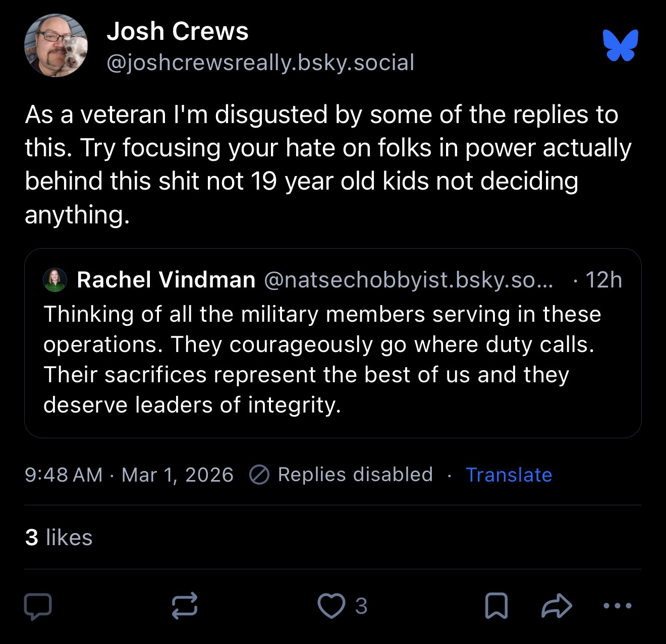Open the @natsechobbyist handle in quoted post

point(408,280)
